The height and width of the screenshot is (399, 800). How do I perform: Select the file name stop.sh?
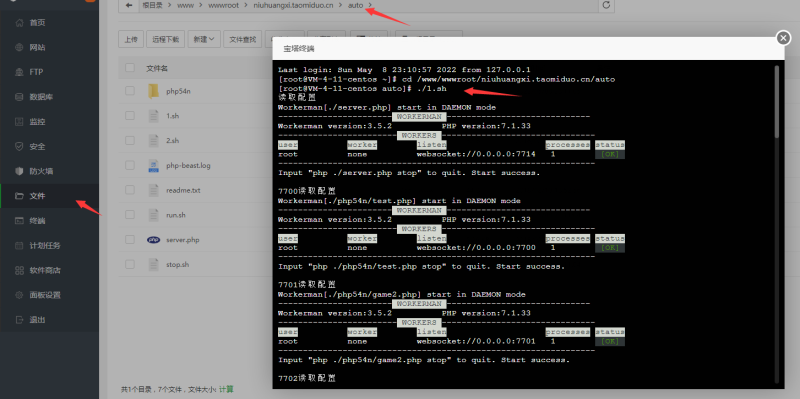click(178, 264)
